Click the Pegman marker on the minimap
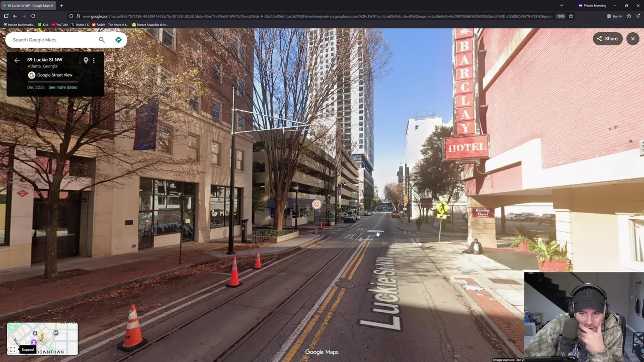The height and width of the screenshot is (362, 644). coord(42,337)
